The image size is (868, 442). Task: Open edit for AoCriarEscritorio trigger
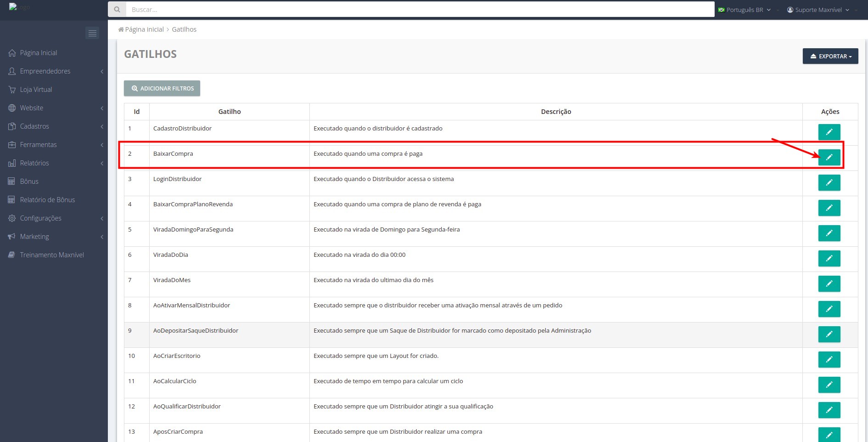coord(829,360)
